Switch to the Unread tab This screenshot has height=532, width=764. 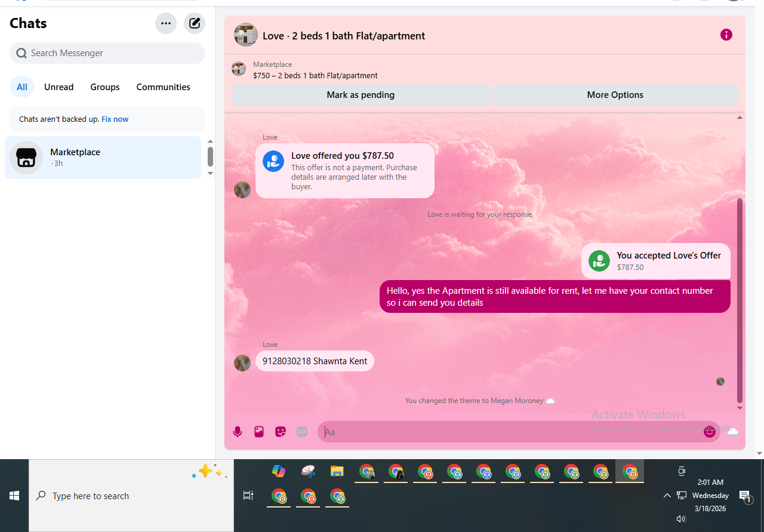pos(59,87)
